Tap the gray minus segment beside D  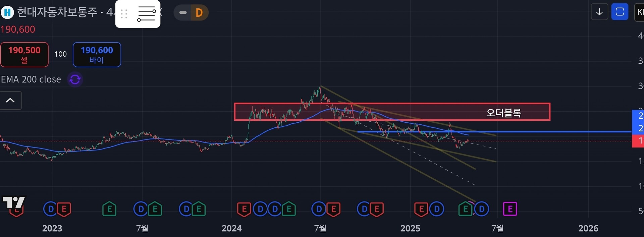coord(183,13)
